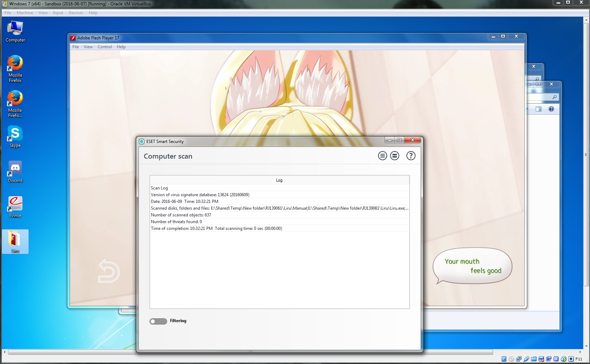Screen dimensions: 590x364
Task: Open VirtualBox Machine menu
Action: click(x=25, y=13)
